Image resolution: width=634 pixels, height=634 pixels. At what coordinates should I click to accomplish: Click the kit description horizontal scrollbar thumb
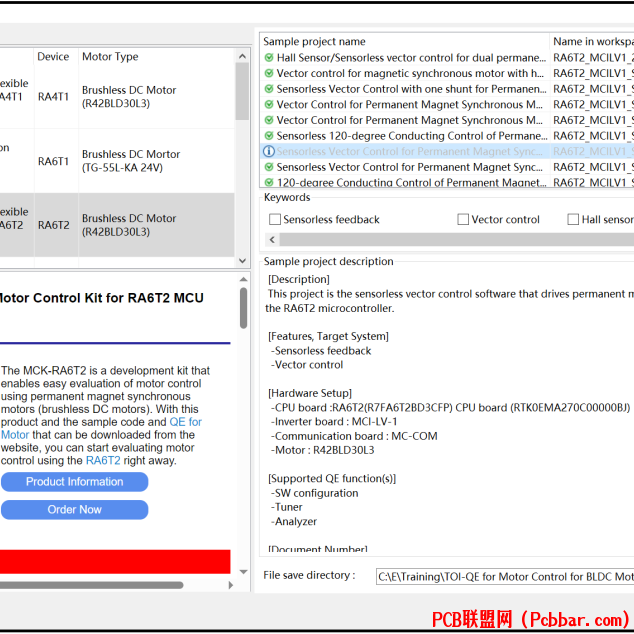coord(91,585)
